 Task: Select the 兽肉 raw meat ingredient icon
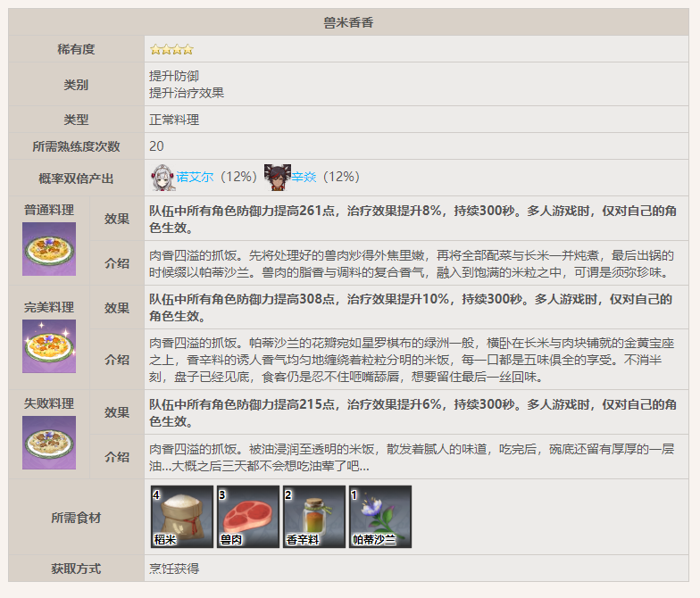pos(248,517)
